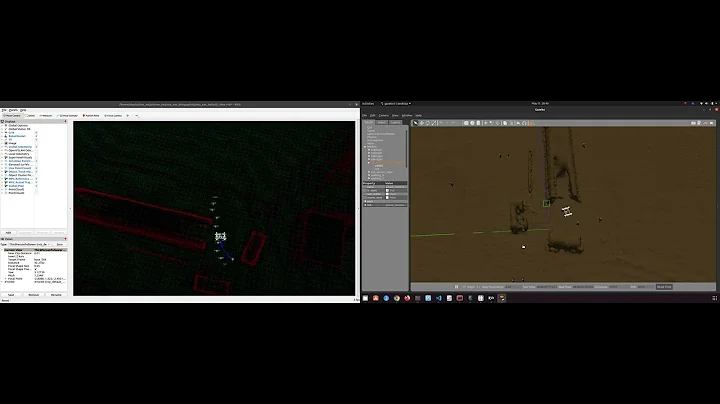Toggle the TF display checkbox
Screen dimensions: 720x404
[36, 140]
